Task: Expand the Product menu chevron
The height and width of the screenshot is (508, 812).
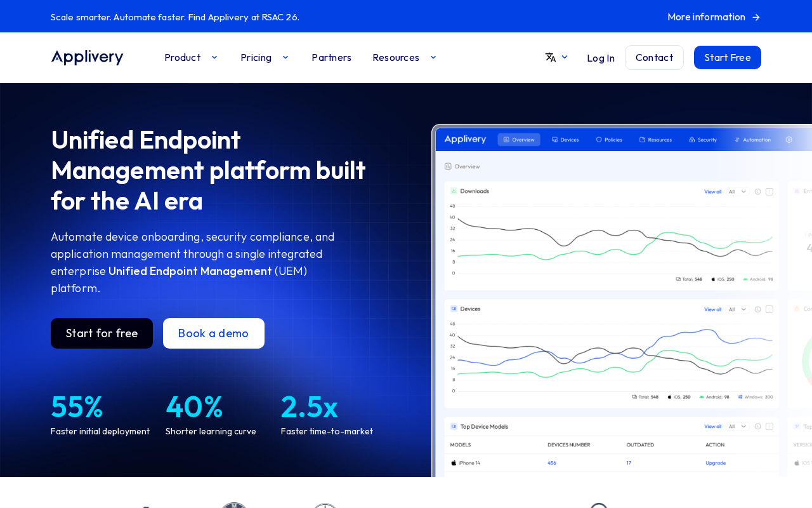Action: pos(214,57)
